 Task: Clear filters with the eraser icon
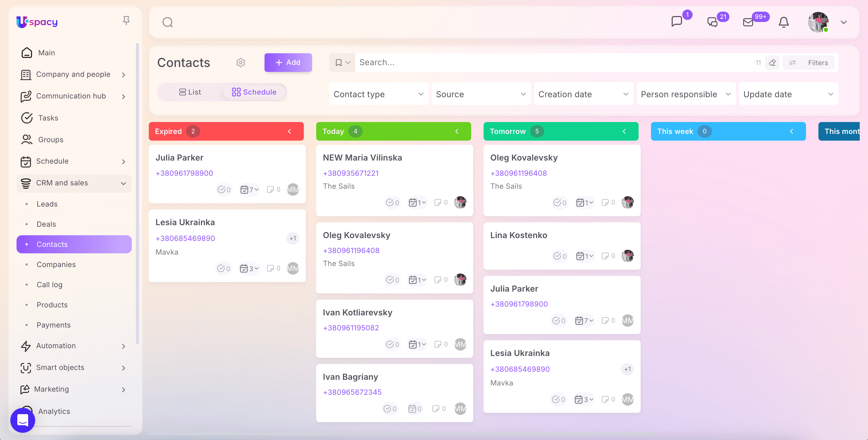(772, 63)
